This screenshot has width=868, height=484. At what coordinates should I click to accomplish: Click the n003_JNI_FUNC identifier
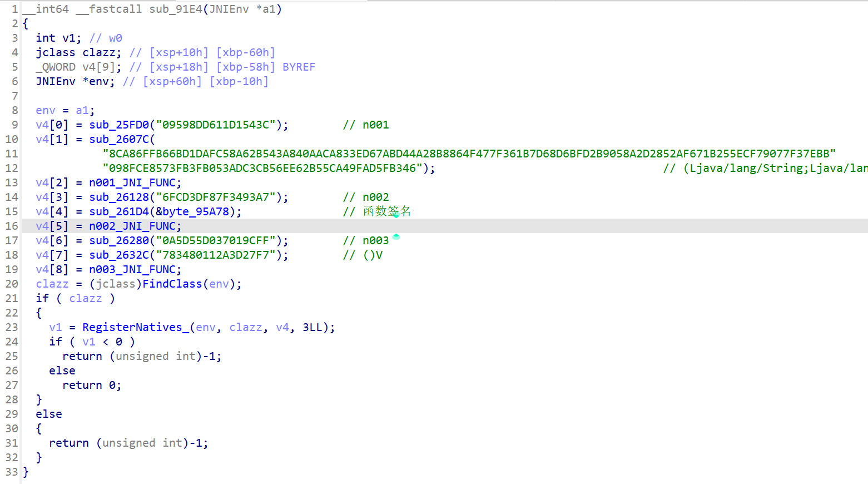coord(132,269)
